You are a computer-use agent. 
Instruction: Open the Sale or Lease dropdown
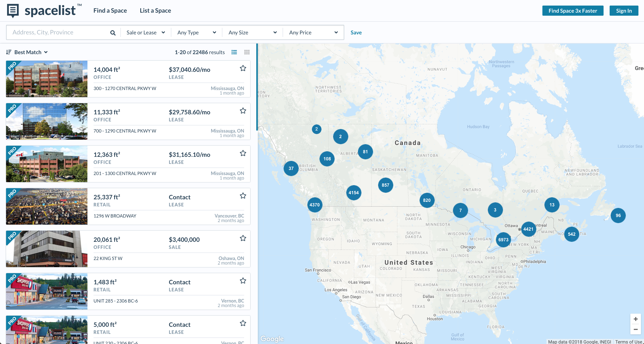(x=146, y=33)
